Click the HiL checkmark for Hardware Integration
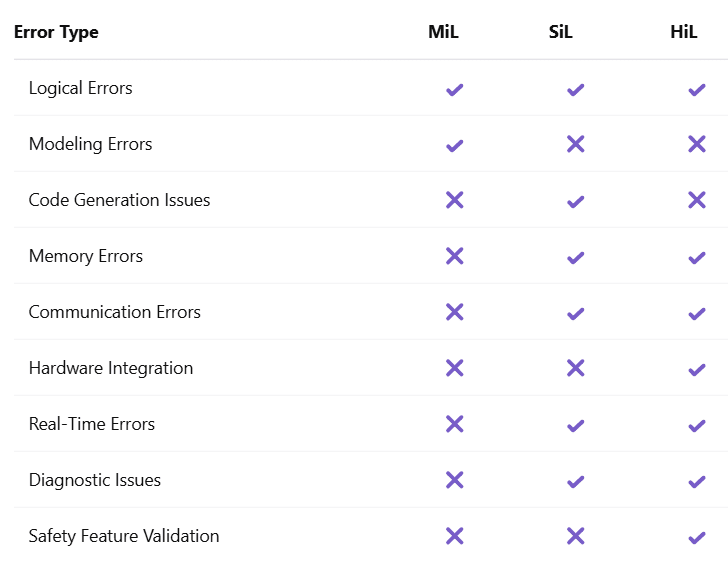The height and width of the screenshot is (562, 728). click(697, 369)
